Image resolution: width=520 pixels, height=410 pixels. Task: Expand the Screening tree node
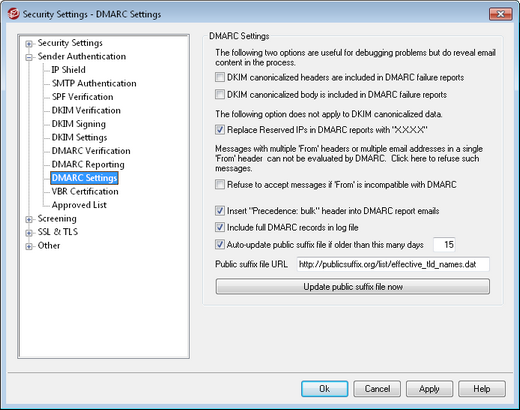coord(29,219)
